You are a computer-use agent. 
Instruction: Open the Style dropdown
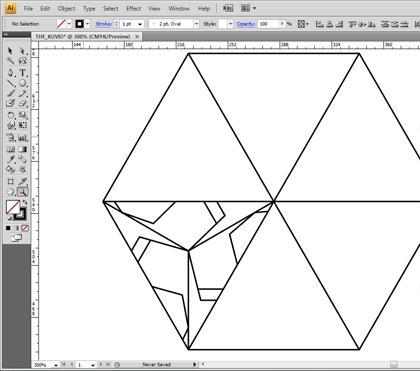230,24
